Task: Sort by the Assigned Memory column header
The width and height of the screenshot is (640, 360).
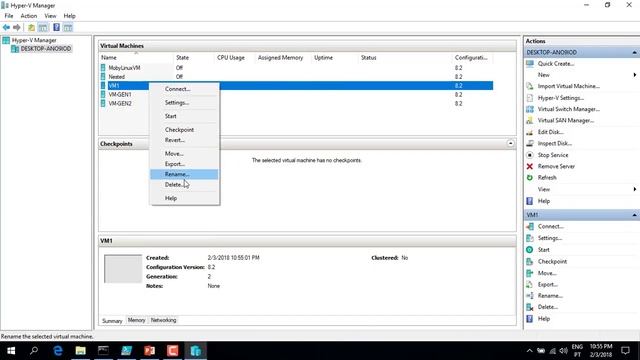Action: [x=283, y=58]
